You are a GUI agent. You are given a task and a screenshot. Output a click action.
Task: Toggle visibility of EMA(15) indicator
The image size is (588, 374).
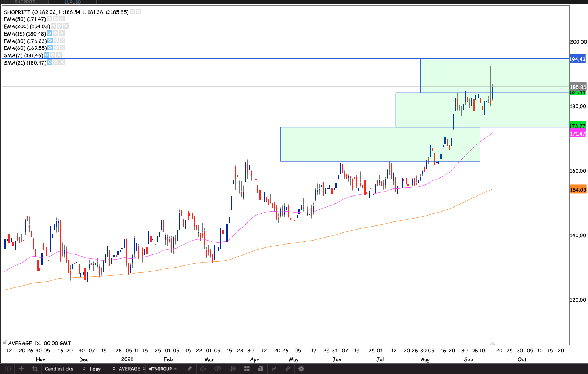[50, 33]
